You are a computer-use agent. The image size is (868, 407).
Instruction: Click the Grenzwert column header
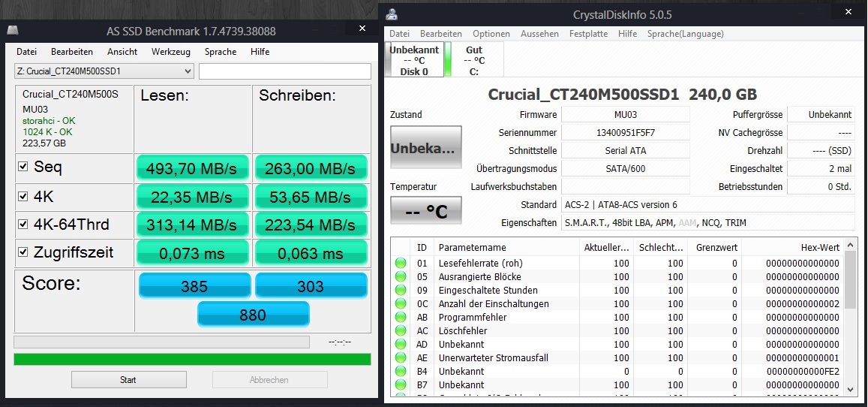[714, 248]
